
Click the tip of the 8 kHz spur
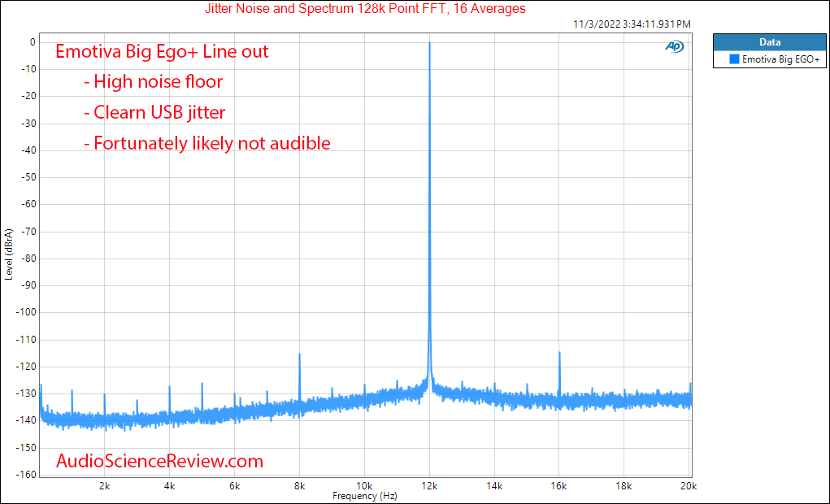click(300, 354)
